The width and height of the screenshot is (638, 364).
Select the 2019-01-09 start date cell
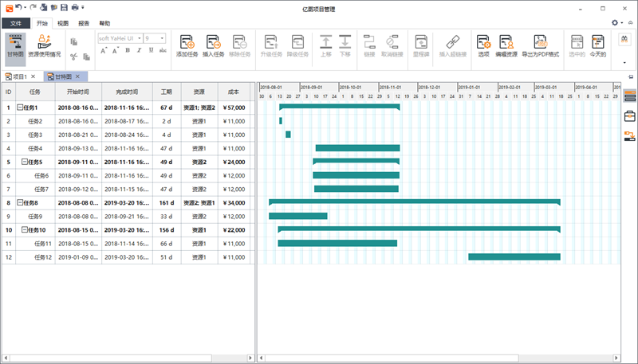point(78,257)
